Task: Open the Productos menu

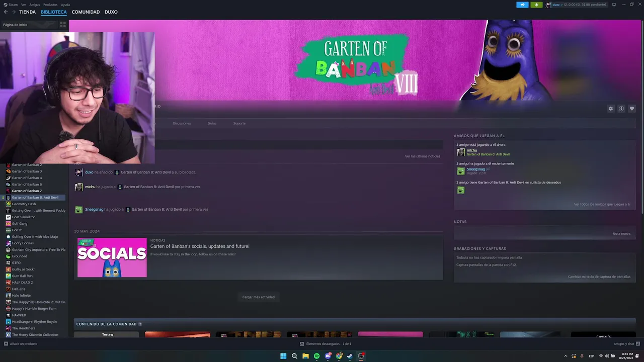Action: [50, 5]
